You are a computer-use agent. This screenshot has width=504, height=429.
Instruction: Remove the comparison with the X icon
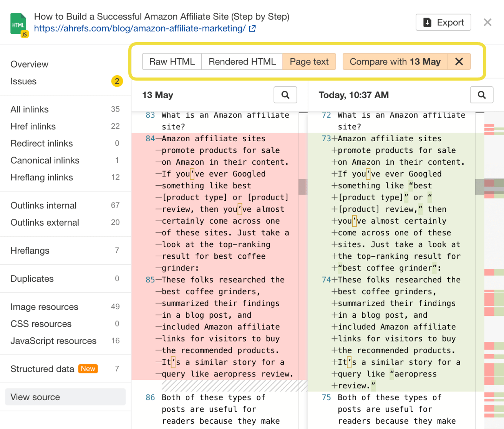[x=459, y=62]
